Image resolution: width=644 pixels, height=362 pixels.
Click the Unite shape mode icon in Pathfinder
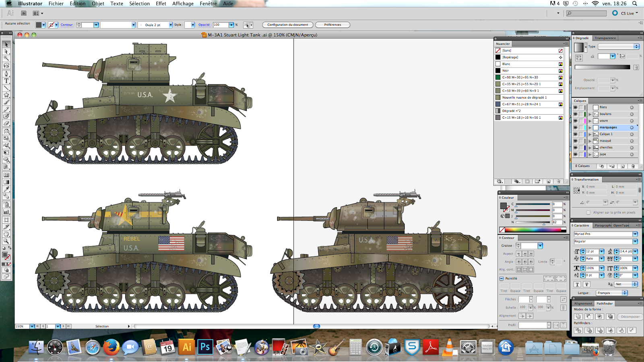click(x=578, y=317)
